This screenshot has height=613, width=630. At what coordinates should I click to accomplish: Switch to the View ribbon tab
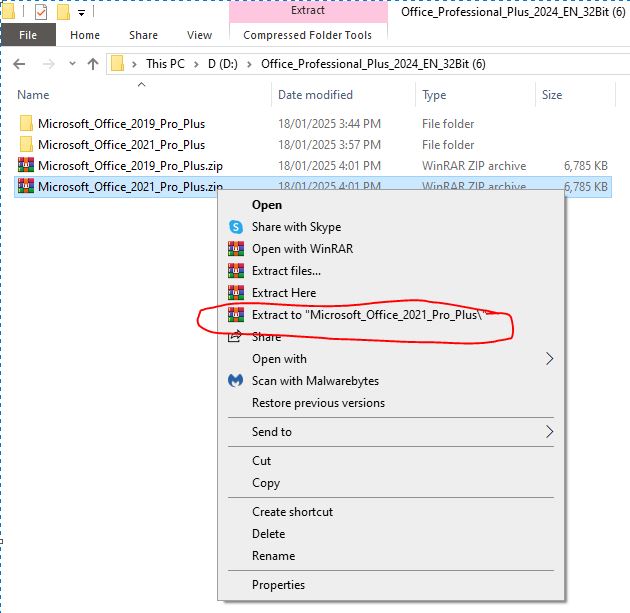[x=199, y=35]
